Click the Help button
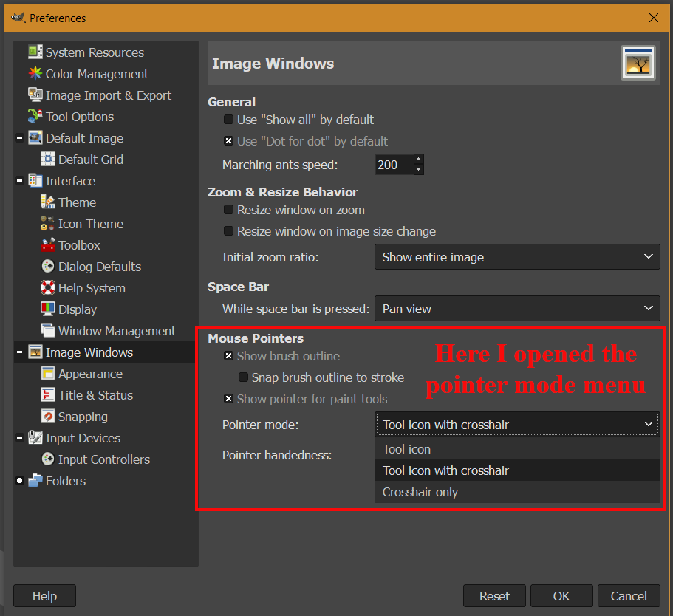673x616 pixels. point(44,596)
